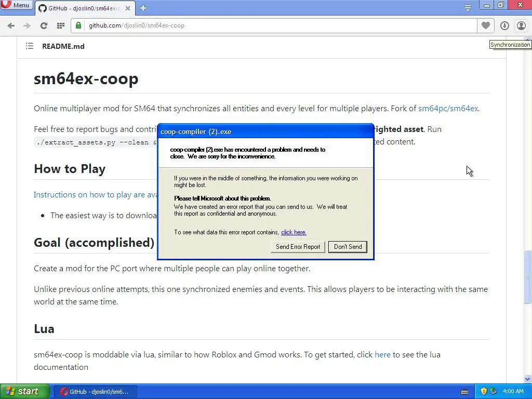This screenshot has height=399, width=532.
Task: Select the GitHub djoslin0/sm64ex tab
Action: [x=85, y=8]
